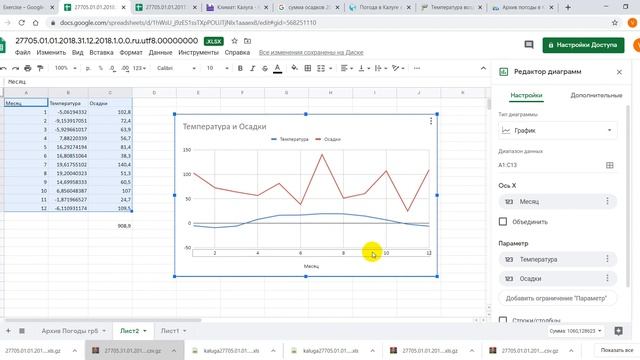Screen dimensions: 640x360
Task: Apply percent format from toolbar
Action: pos(100,68)
